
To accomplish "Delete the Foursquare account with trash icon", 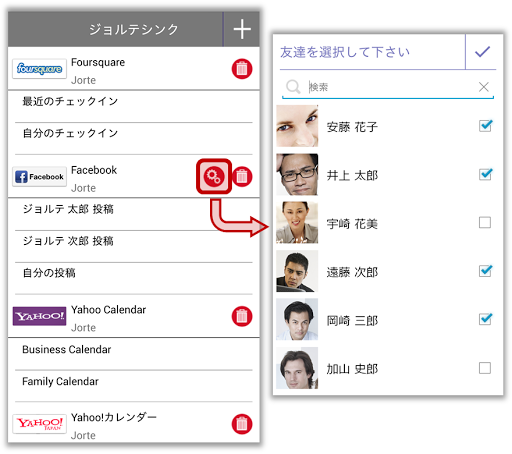I will pos(242,69).
